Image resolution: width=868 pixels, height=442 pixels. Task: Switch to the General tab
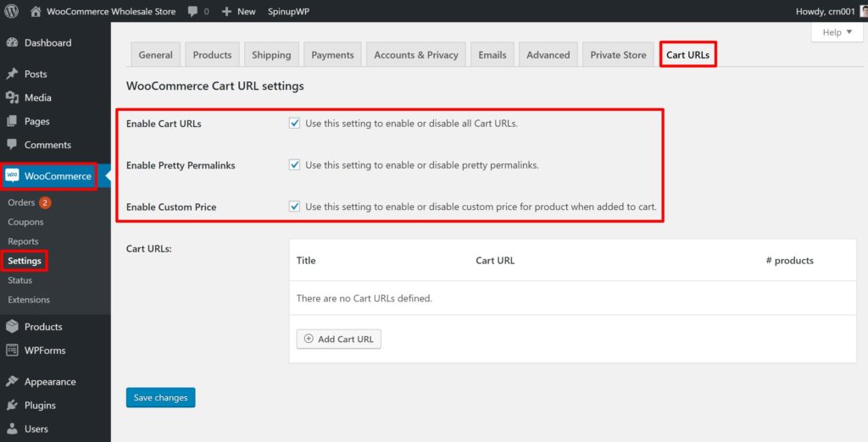click(156, 55)
